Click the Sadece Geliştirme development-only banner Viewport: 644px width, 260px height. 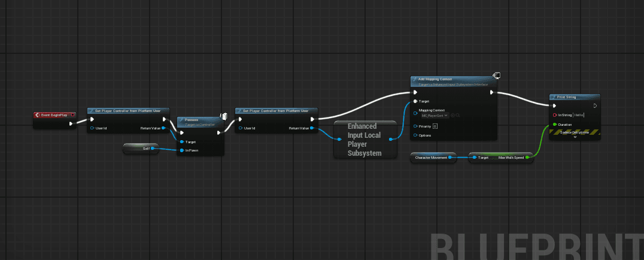point(575,132)
